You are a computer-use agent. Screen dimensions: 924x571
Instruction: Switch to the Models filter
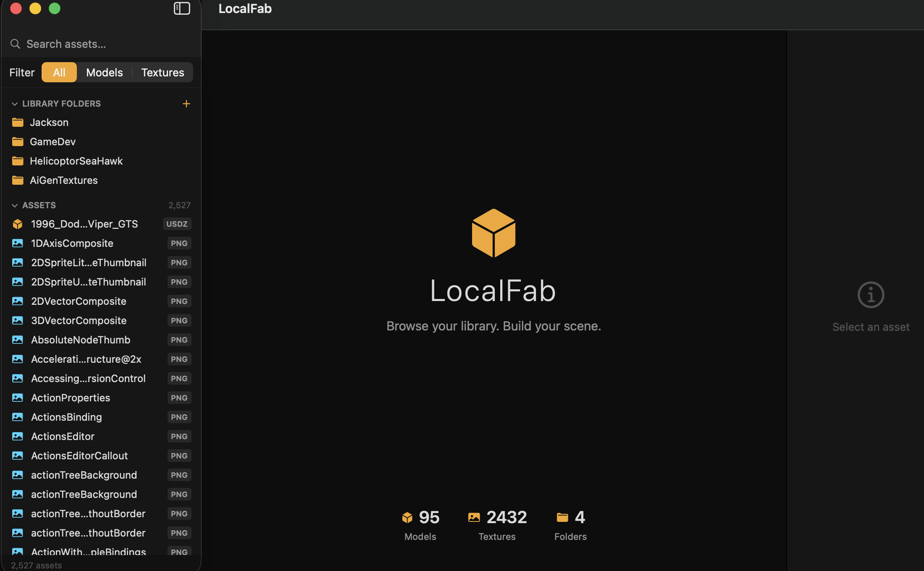click(105, 72)
